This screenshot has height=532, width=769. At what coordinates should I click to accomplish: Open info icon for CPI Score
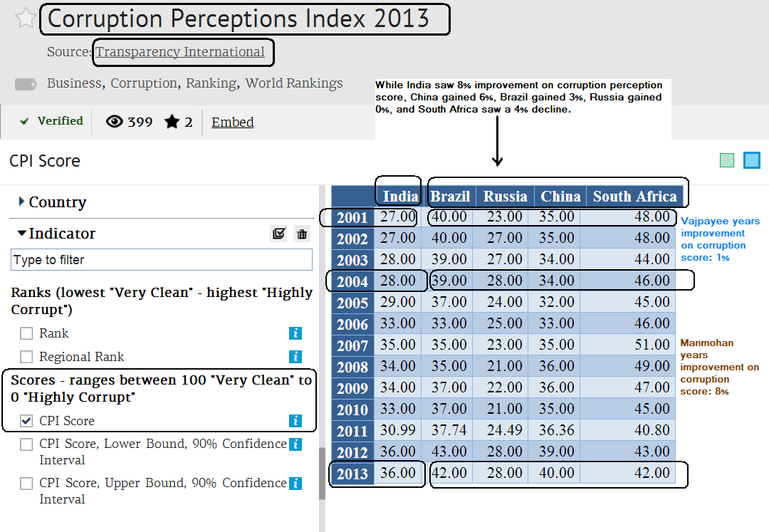pos(295,421)
